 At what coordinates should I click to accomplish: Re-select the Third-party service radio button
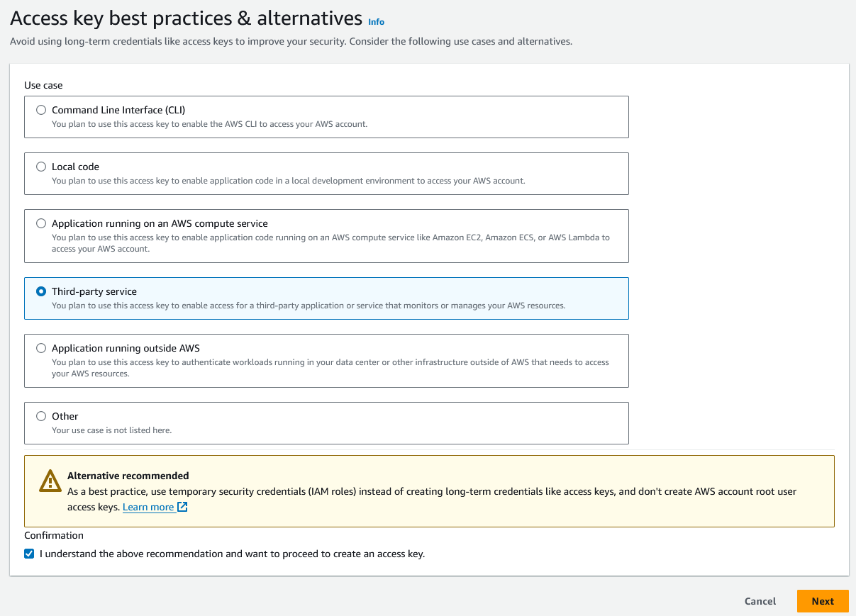click(x=41, y=291)
